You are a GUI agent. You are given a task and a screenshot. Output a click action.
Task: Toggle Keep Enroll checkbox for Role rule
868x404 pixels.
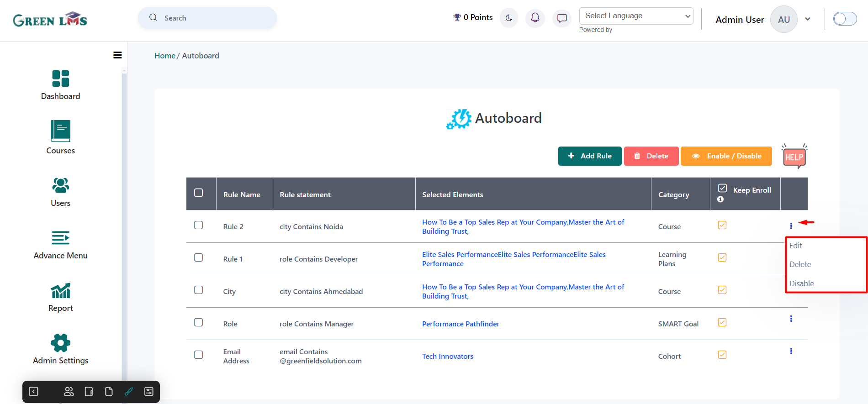722,322
